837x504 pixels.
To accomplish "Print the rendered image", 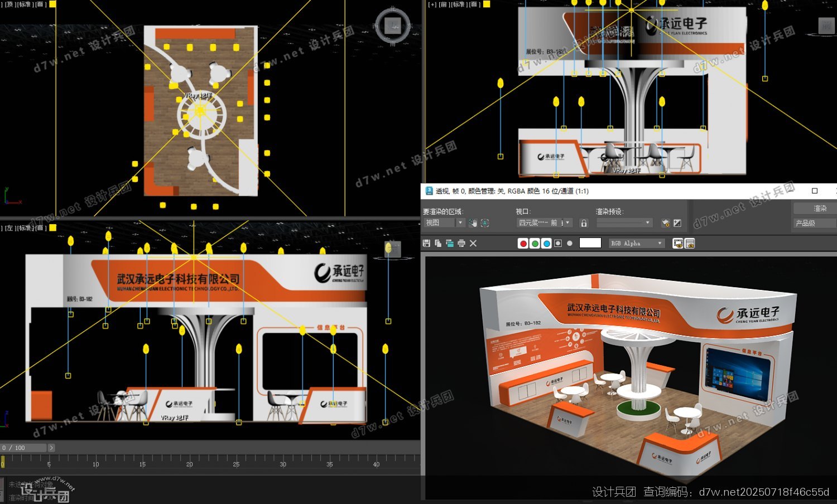I will [461, 243].
